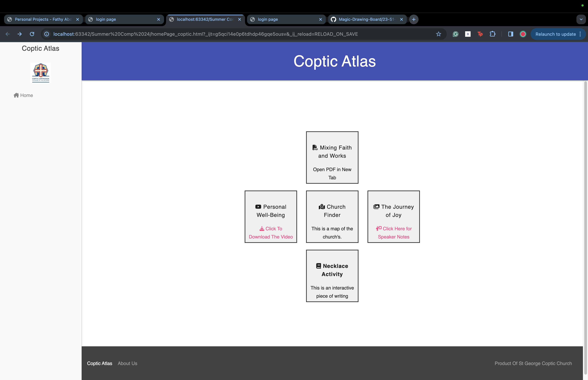This screenshot has width=588, height=380.
Task: Click the Grammarly extension icon
Action: pyautogui.click(x=455, y=34)
